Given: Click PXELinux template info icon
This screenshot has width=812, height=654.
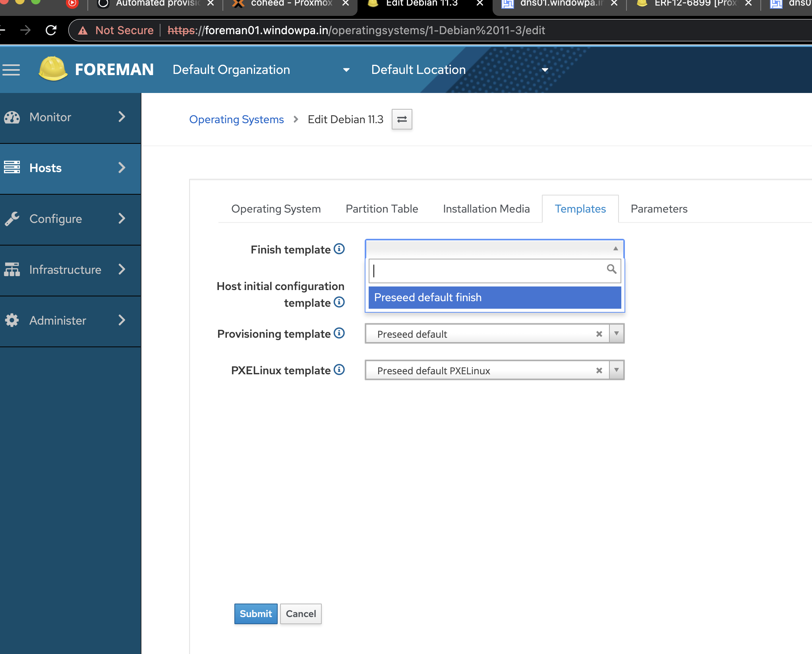Looking at the screenshot, I should (x=339, y=370).
